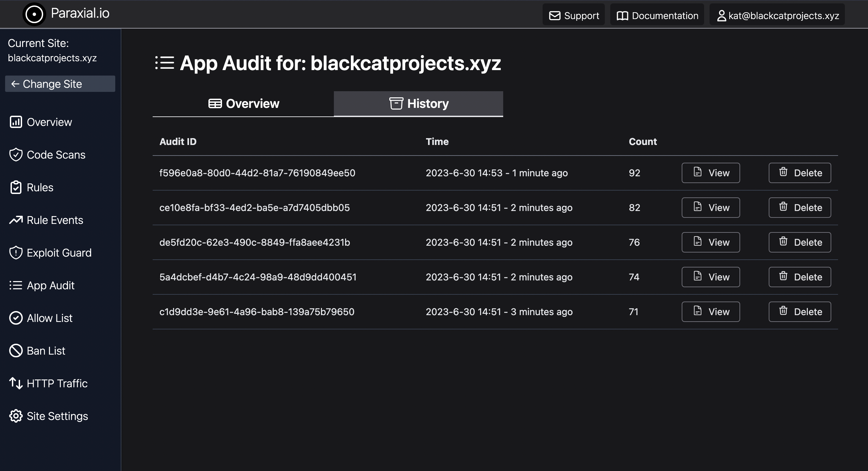Open Code Scans from the sidebar
This screenshot has width=868, height=471.
pos(48,155)
